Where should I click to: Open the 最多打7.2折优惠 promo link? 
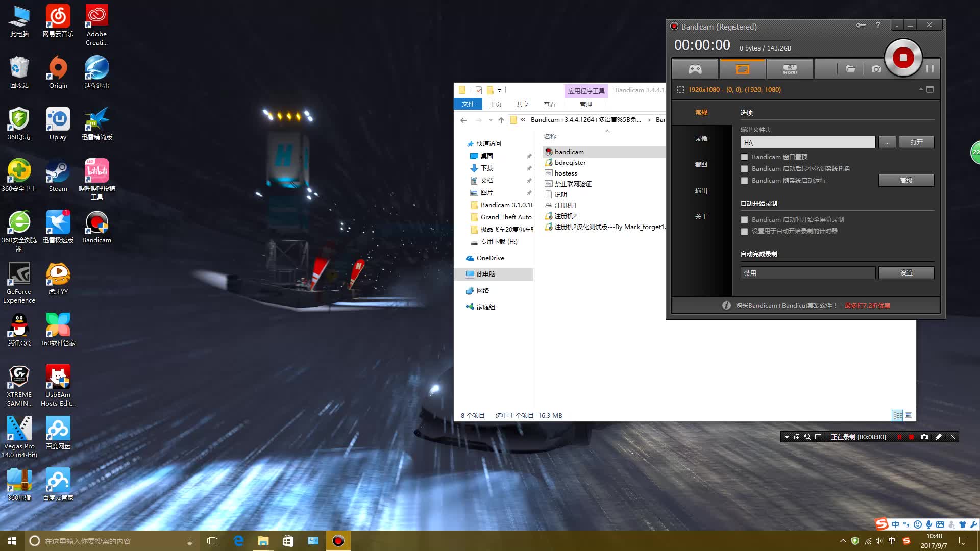coord(867,306)
